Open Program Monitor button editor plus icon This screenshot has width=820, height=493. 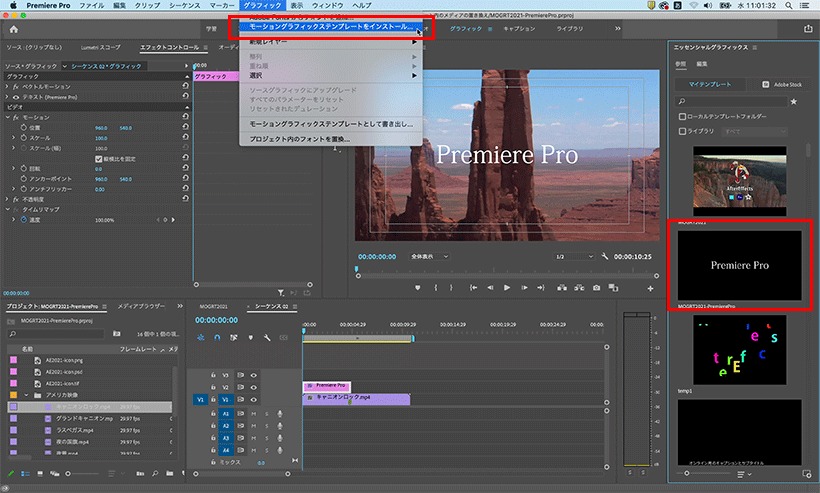(650, 288)
